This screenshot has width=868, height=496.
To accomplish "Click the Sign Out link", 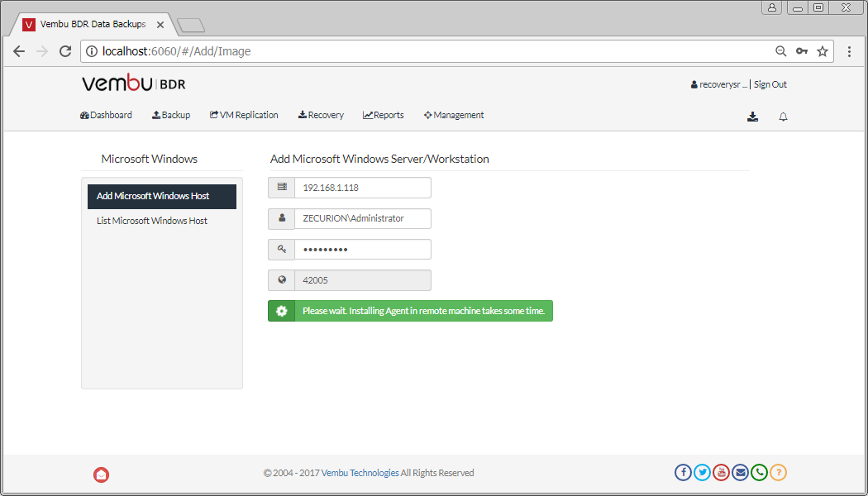I will click(x=770, y=84).
